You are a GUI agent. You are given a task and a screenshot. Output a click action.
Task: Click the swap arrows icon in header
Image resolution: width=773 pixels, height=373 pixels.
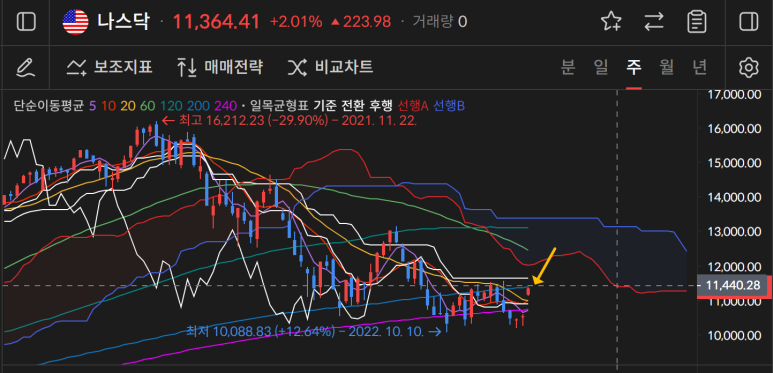(x=654, y=22)
